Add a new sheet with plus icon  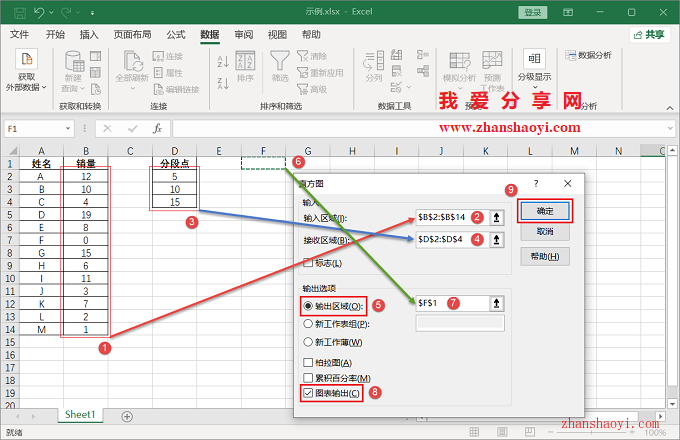pyautogui.click(x=127, y=417)
